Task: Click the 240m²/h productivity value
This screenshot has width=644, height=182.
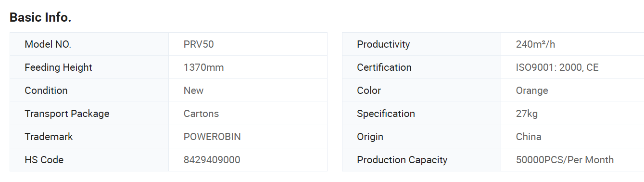Action: click(x=535, y=44)
